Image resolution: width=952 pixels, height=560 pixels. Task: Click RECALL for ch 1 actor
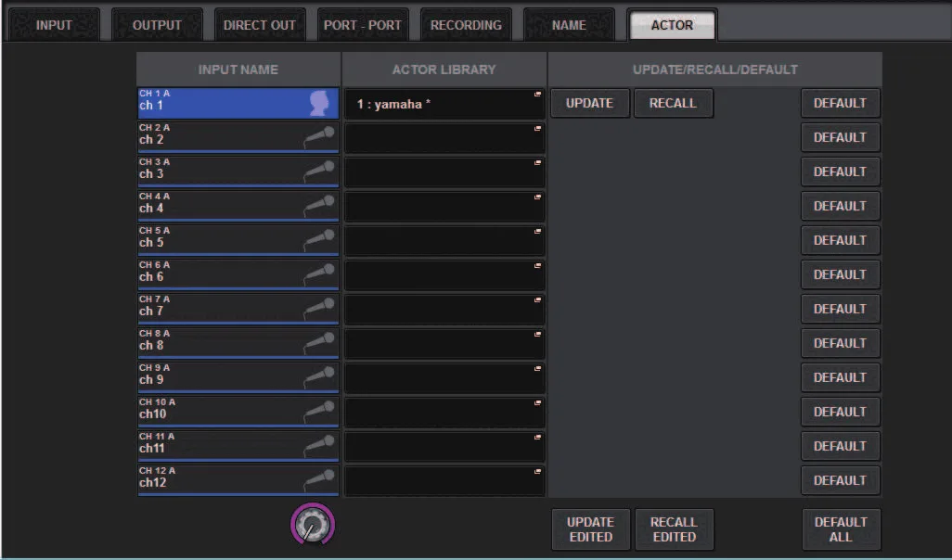point(673,103)
